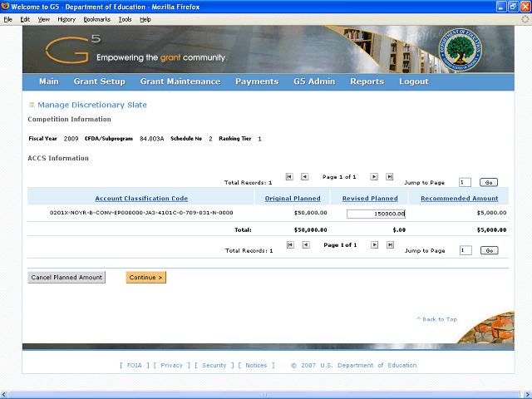Viewport: 532px width, 399px height.
Task: Click the scroll left arrow
Action: (x=4, y=395)
